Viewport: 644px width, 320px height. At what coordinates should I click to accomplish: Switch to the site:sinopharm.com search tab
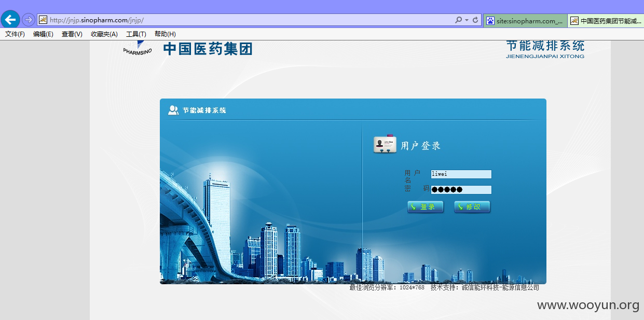(x=525, y=21)
